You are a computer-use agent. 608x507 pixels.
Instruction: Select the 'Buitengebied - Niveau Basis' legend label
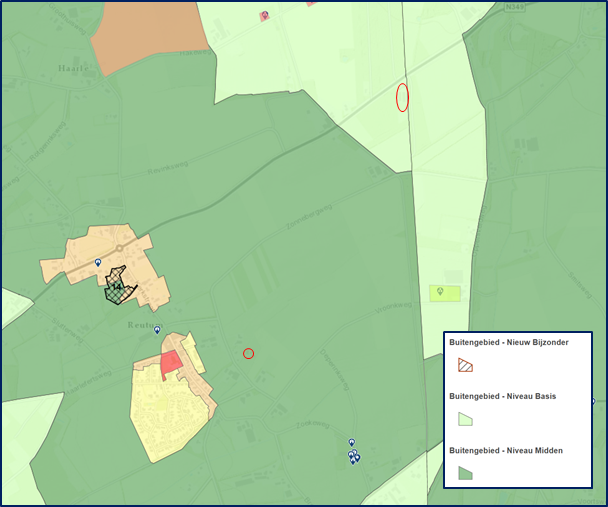click(x=503, y=396)
